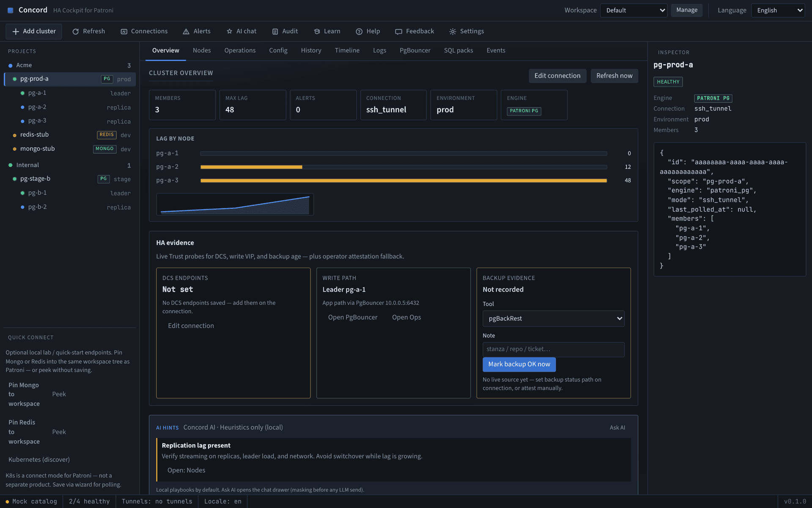Click the Help question mark icon

359,31
